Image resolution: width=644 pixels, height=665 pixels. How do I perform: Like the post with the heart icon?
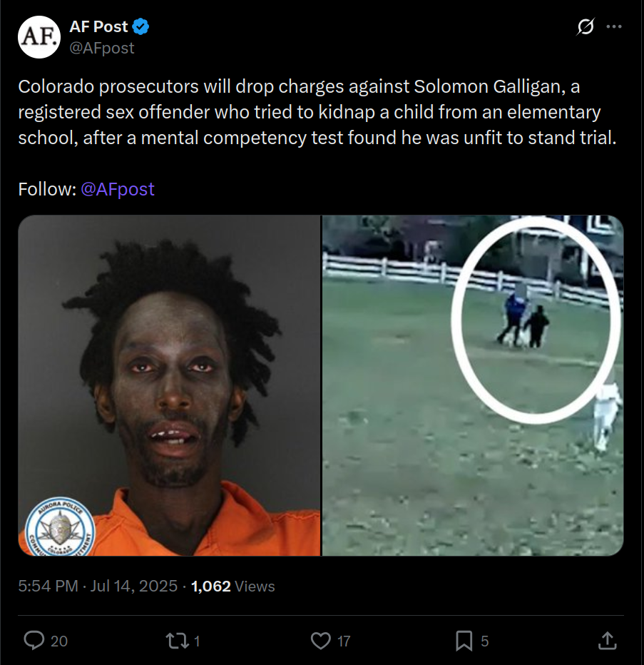321,641
